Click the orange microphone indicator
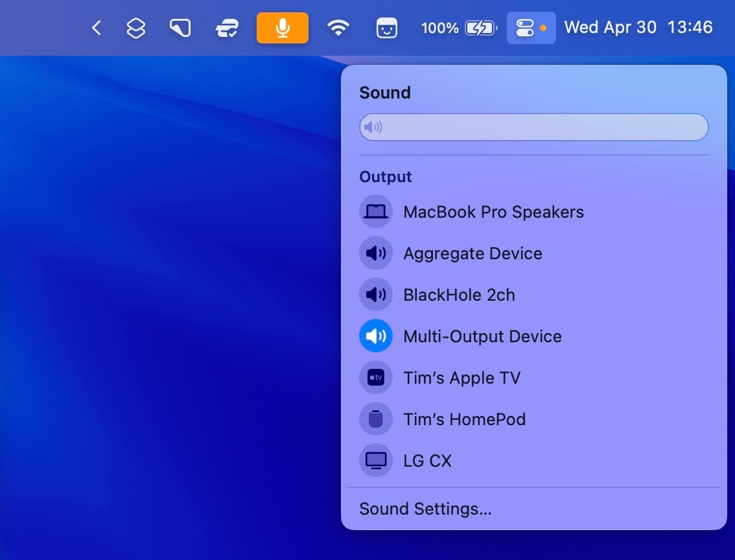Screen dimensions: 735x560 point(282,28)
